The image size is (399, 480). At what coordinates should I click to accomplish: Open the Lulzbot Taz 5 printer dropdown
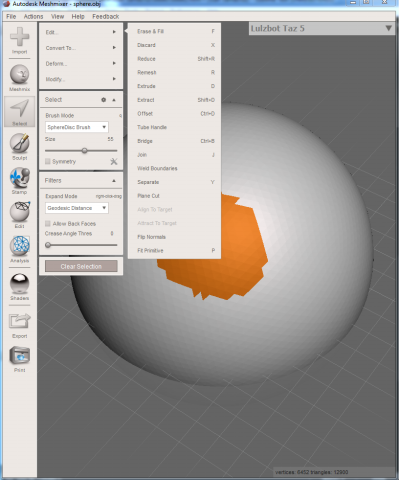click(321, 28)
